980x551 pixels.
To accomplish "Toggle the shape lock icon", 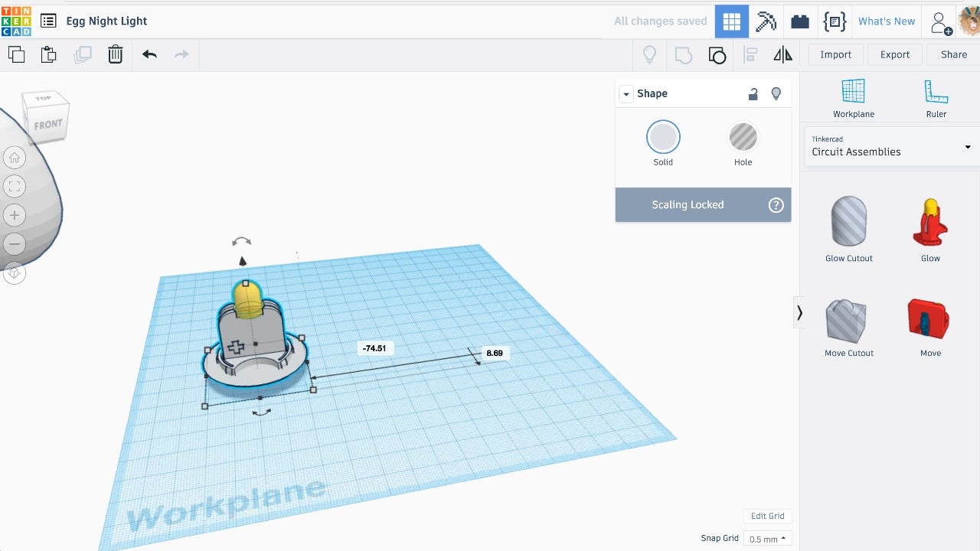I will (x=753, y=93).
